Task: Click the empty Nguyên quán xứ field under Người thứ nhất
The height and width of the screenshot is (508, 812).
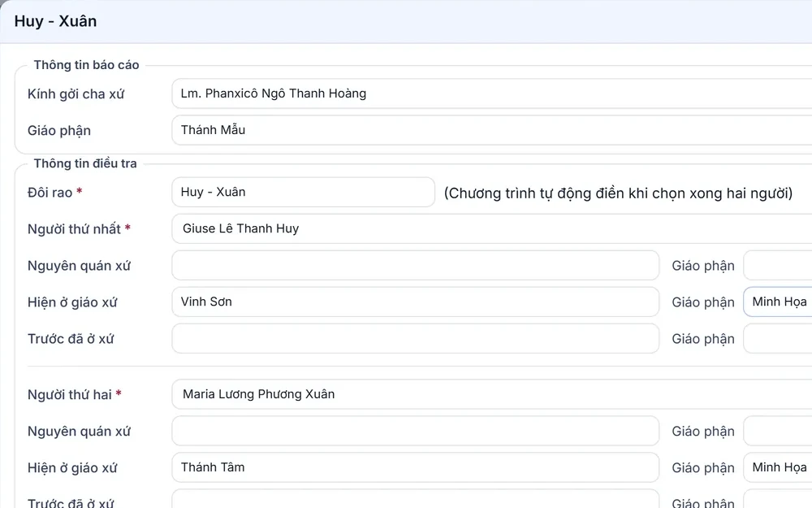Action: click(x=415, y=266)
